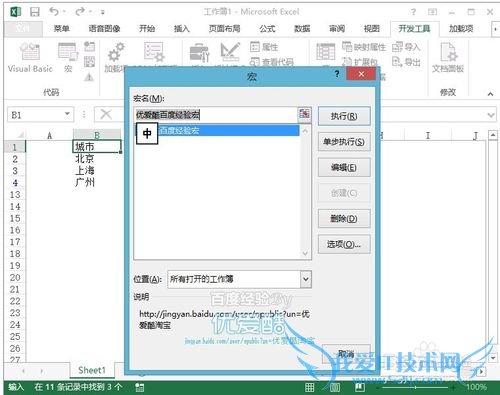Viewport: 500px width, 395px height.
Task: Click 编辑(E) Edit button
Action: pyautogui.click(x=344, y=167)
